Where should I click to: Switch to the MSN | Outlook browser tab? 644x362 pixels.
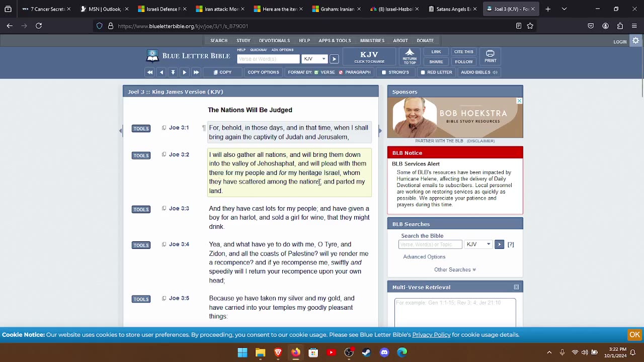pyautogui.click(x=104, y=9)
